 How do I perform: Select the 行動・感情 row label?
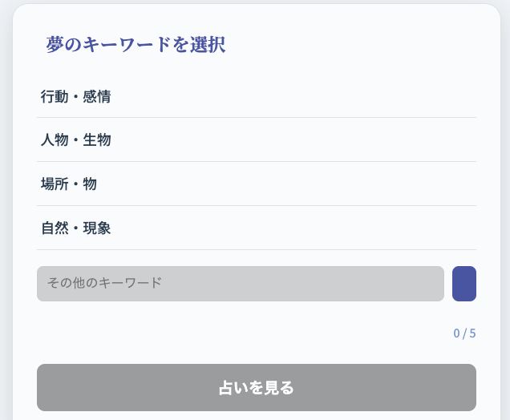tap(76, 96)
